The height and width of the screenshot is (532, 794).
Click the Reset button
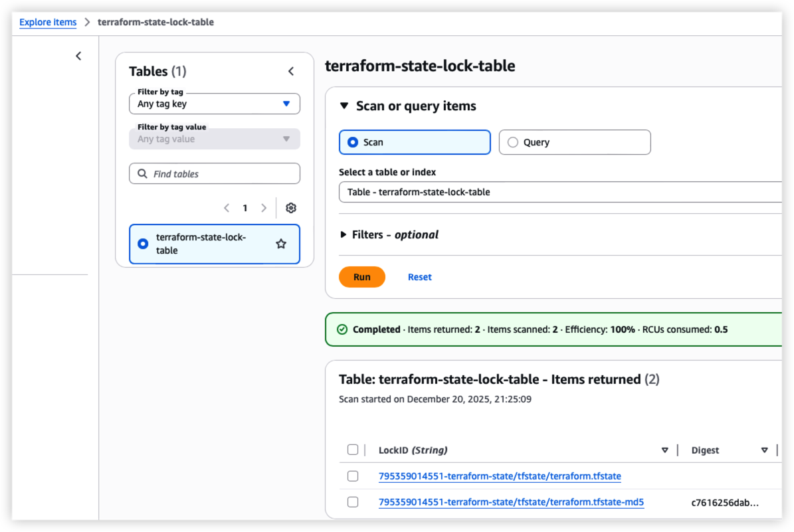[419, 277]
